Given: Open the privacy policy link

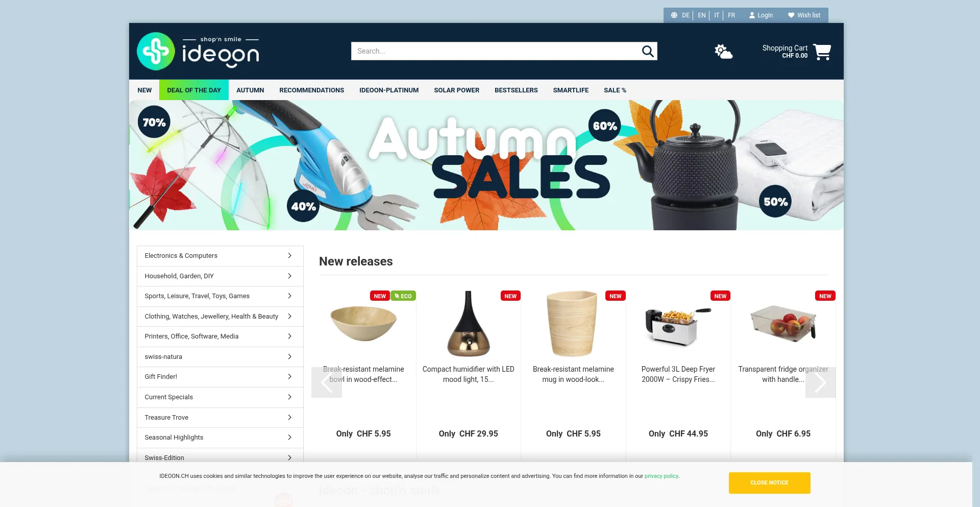Looking at the screenshot, I should coord(661,476).
